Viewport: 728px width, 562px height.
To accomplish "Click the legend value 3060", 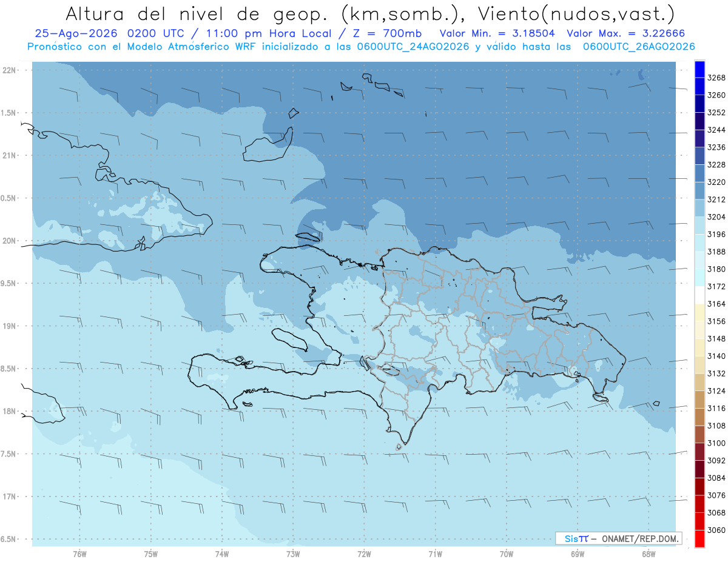I will point(716,530).
